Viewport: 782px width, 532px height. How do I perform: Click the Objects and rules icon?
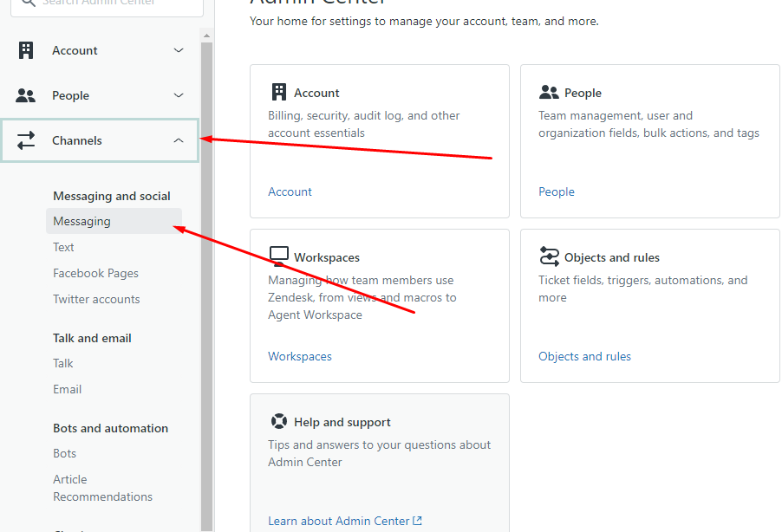[x=549, y=256]
